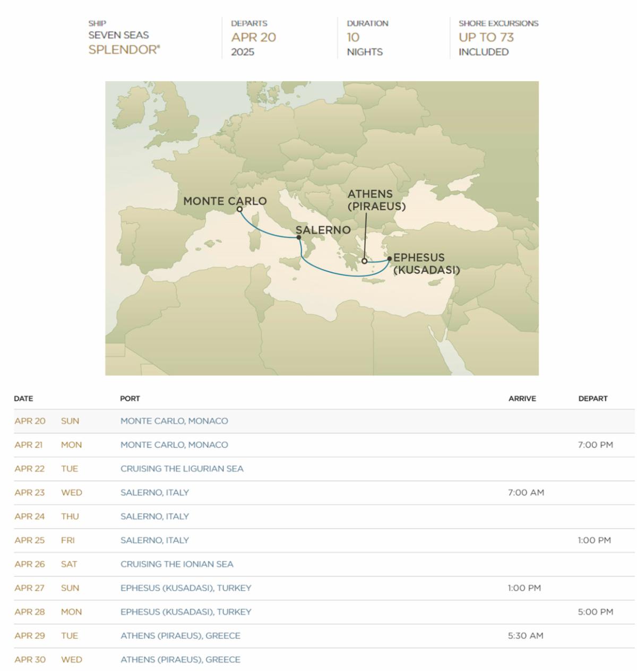Click the Athens (Piraeus) port marker on map
This screenshot has height=672, width=637.
pyautogui.click(x=364, y=261)
